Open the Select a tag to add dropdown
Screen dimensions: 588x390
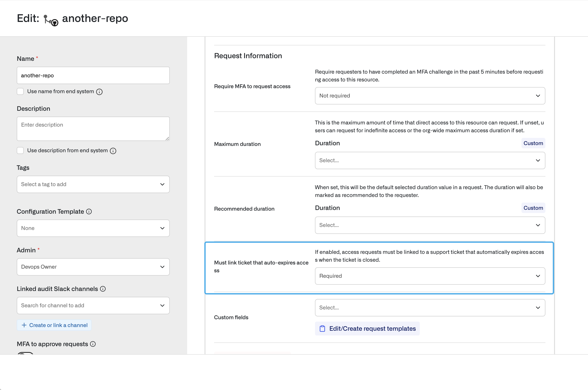93,184
